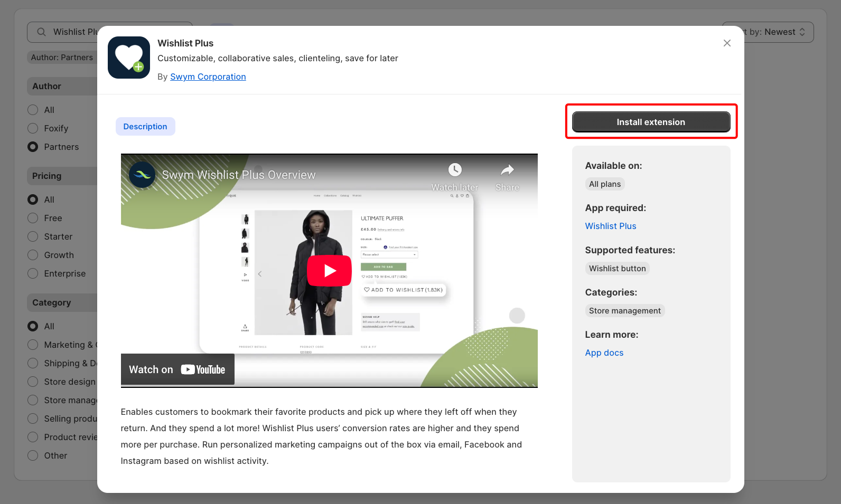Click the search magnifier icon
This screenshot has height=504, width=841.
[x=41, y=32]
